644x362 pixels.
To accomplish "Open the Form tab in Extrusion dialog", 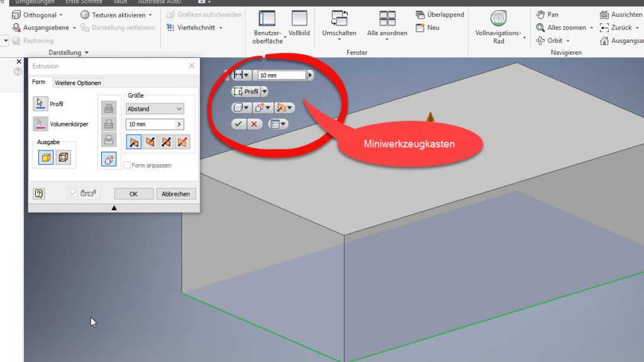I will [39, 82].
